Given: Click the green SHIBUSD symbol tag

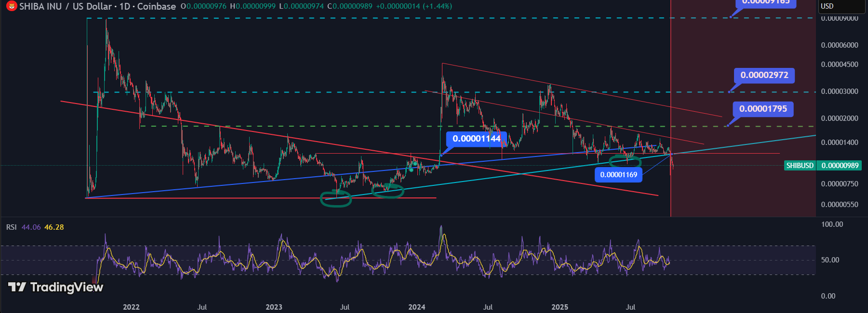Looking at the screenshot, I should 800,166.
